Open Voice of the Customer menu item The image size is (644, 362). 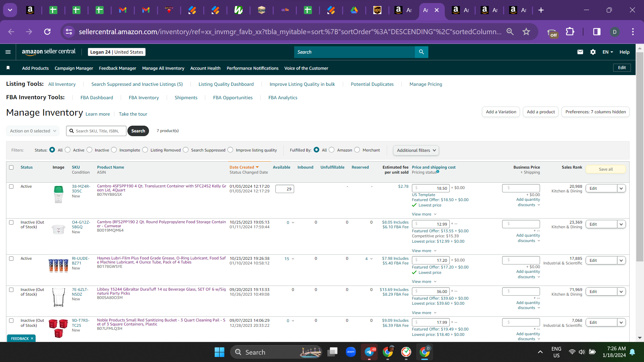pyautogui.click(x=306, y=68)
